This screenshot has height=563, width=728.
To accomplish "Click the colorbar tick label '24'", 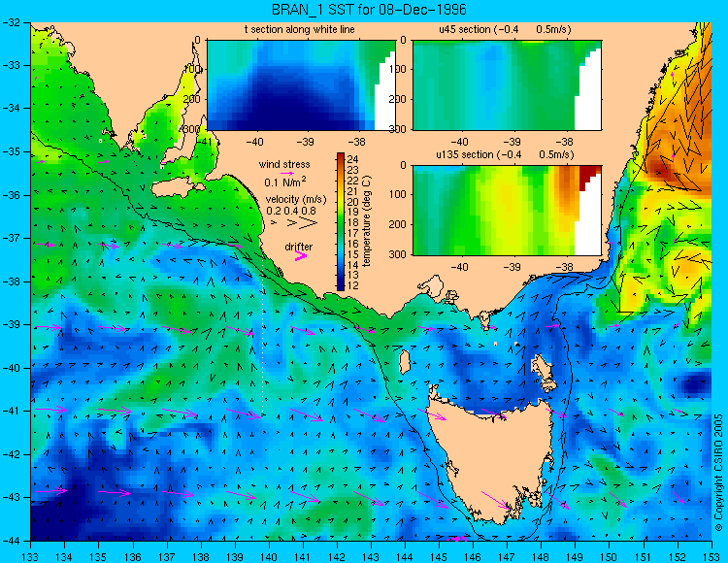I will click(353, 159).
